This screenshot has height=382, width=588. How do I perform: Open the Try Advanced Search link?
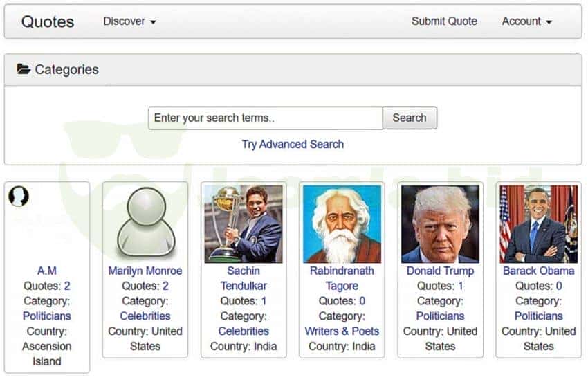coord(293,145)
